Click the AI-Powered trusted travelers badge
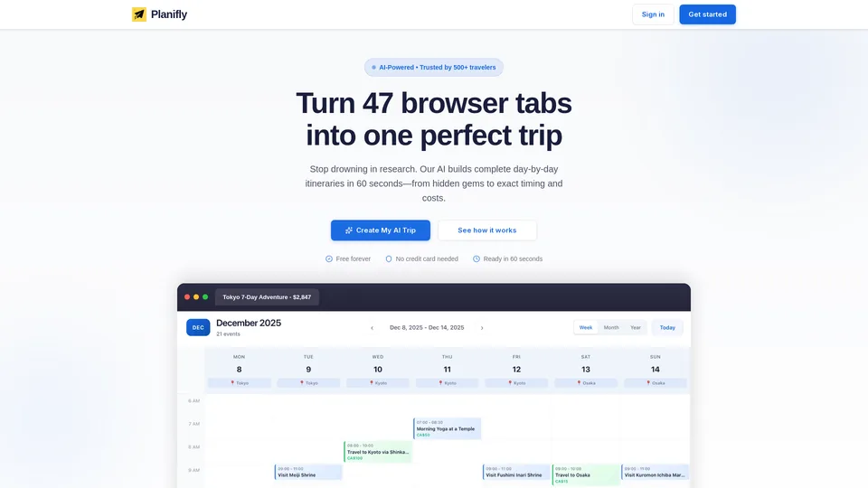Image resolution: width=868 pixels, height=488 pixels. pyautogui.click(x=434, y=68)
